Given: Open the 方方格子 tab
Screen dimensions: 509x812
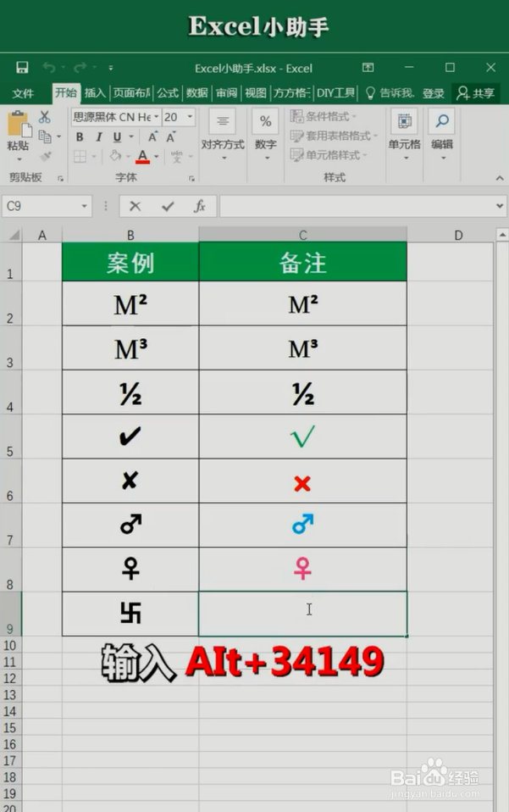Looking at the screenshot, I should pyautogui.click(x=291, y=92).
